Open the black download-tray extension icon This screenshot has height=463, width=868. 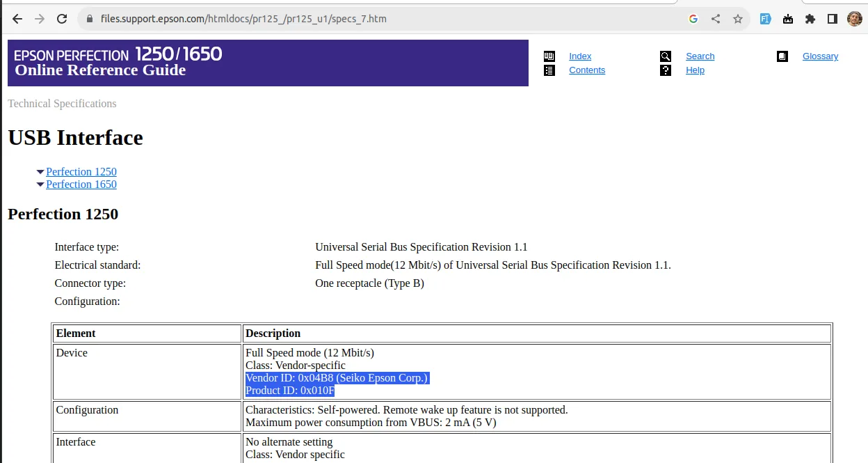point(787,19)
